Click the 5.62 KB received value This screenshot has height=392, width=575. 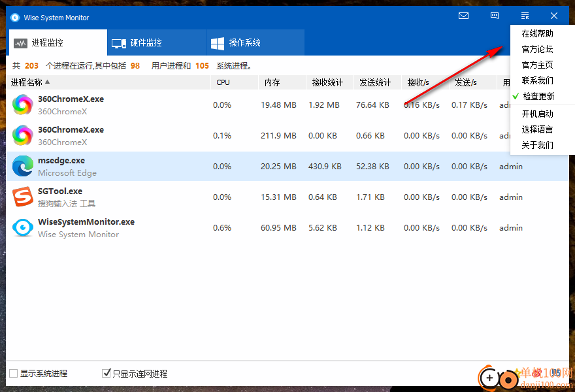(x=323, y=228)
